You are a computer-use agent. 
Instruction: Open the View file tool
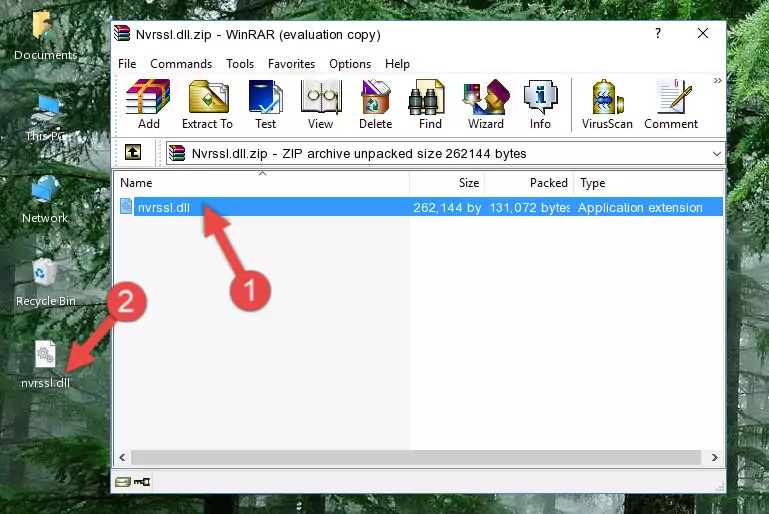coord(321,104)
